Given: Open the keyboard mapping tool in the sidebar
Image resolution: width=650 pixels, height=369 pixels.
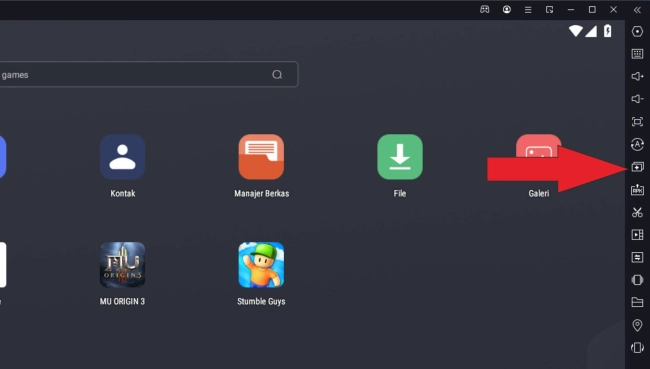Looking at the screenshot, I should tap(637, 53).
